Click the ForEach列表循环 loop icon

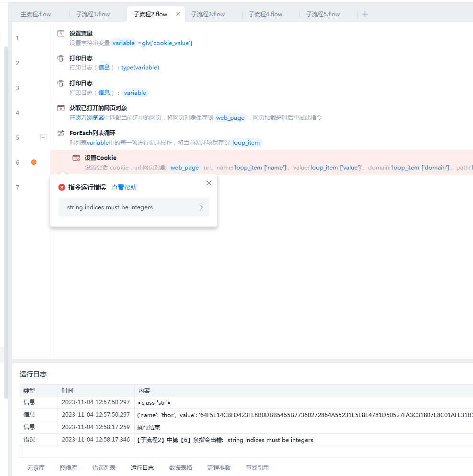(x=61, y=133)
